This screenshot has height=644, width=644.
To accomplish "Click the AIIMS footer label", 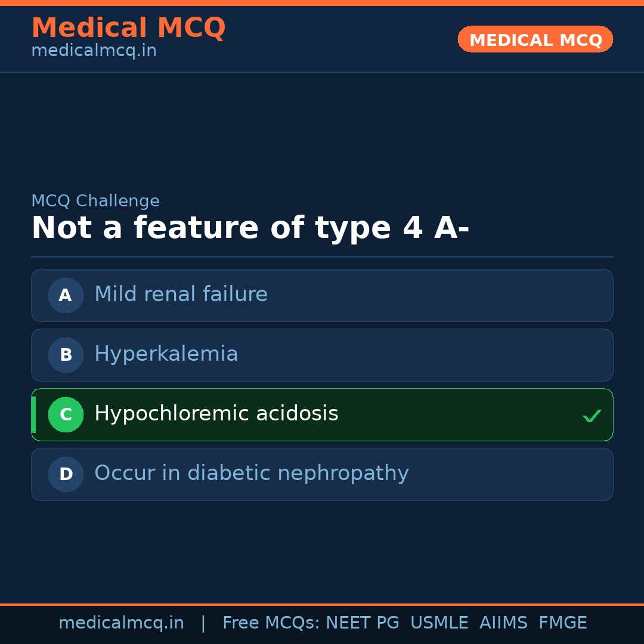I will (503, 623).
